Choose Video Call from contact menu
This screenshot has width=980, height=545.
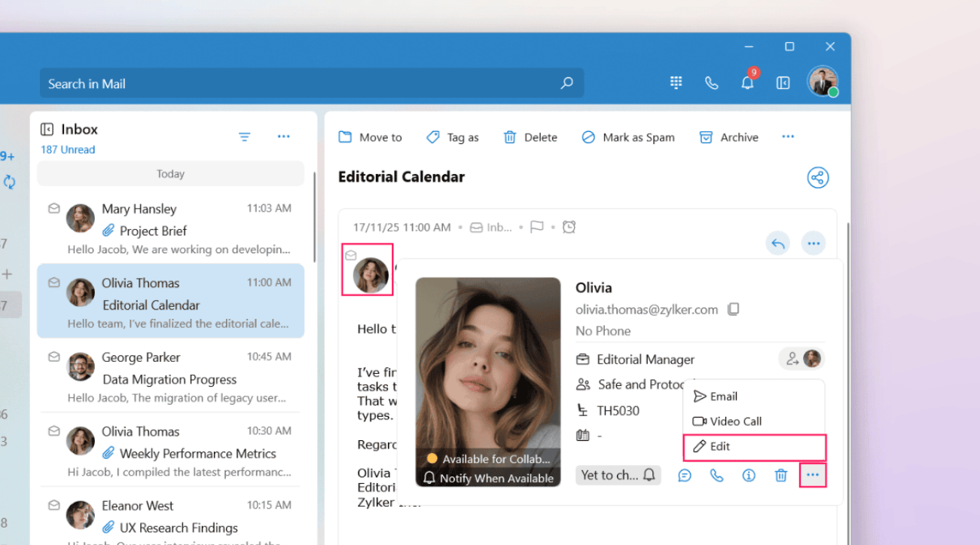(x=735, y=421)
